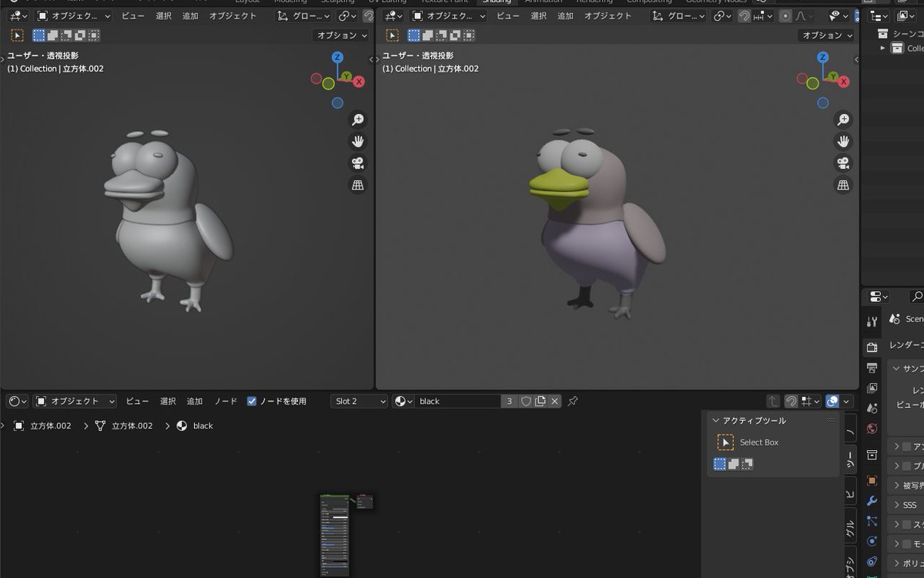Click the fake user shield icon for material
The width and height of the screenshot is (924, 578).
(526, 402)
